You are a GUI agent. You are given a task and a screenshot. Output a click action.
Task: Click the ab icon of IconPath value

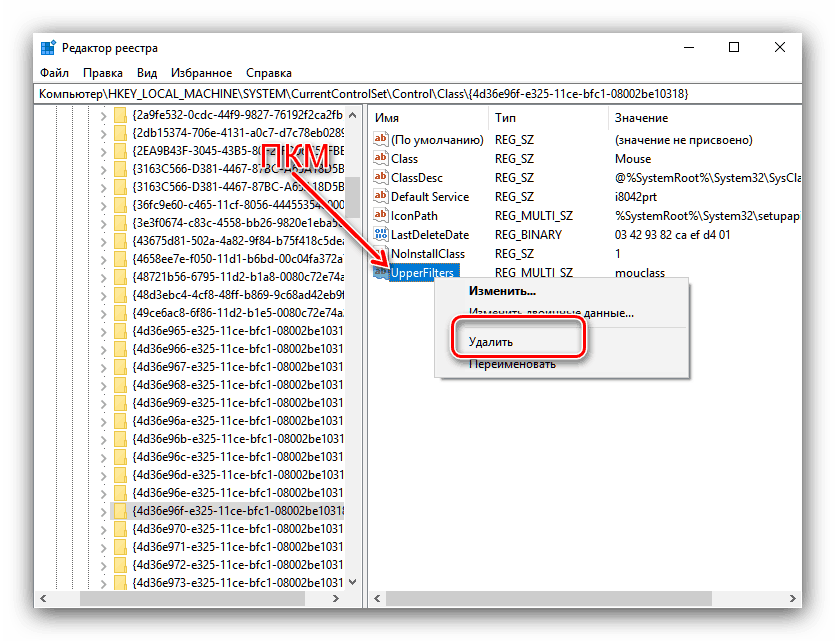(x=380, y=216)
